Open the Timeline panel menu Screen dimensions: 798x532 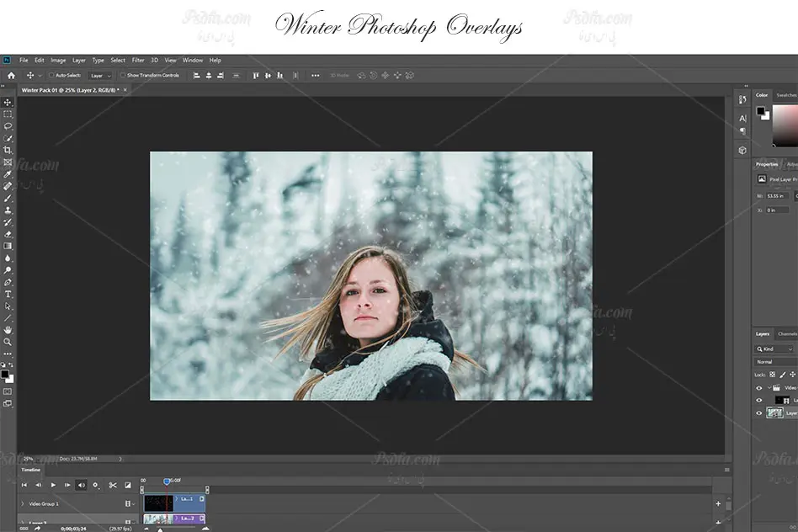pyautogui.click(x=726, y=470)
